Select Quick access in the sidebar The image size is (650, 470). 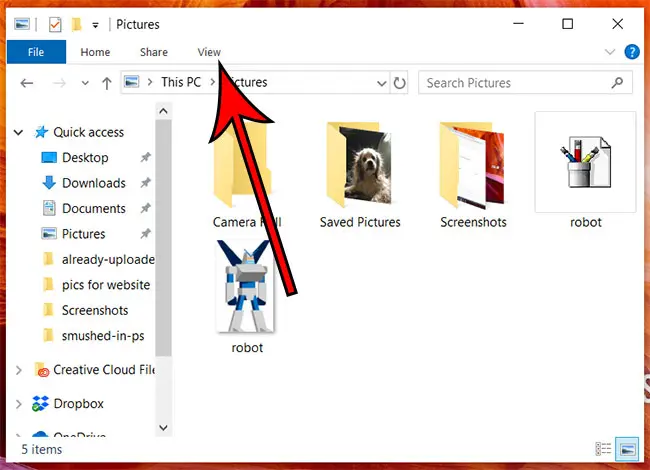pos(88,132)
